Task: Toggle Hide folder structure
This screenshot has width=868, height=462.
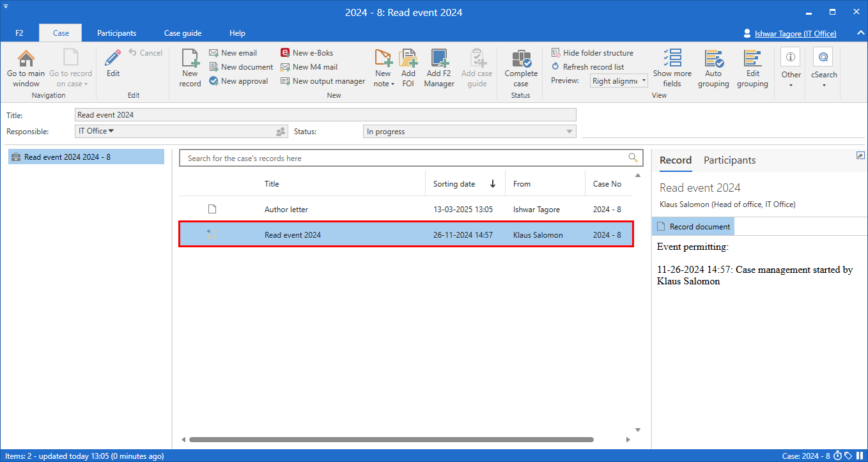Action: (592, 53)
